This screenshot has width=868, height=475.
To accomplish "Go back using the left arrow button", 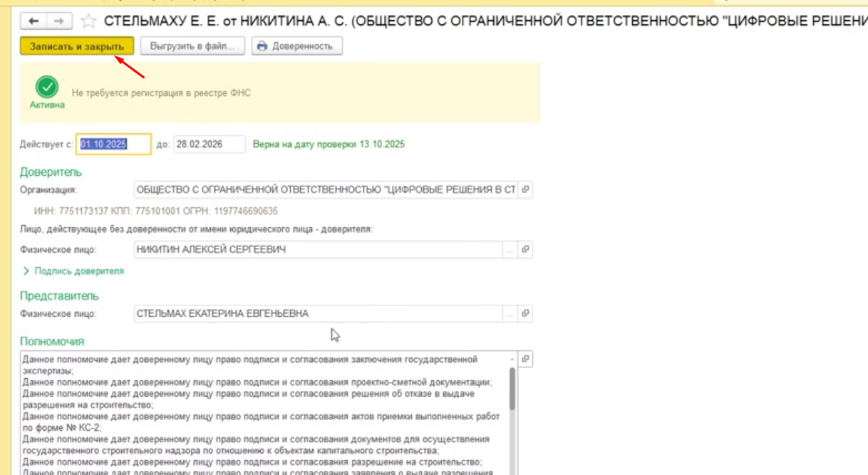I will pyautogui.click(x=34, y=21).
